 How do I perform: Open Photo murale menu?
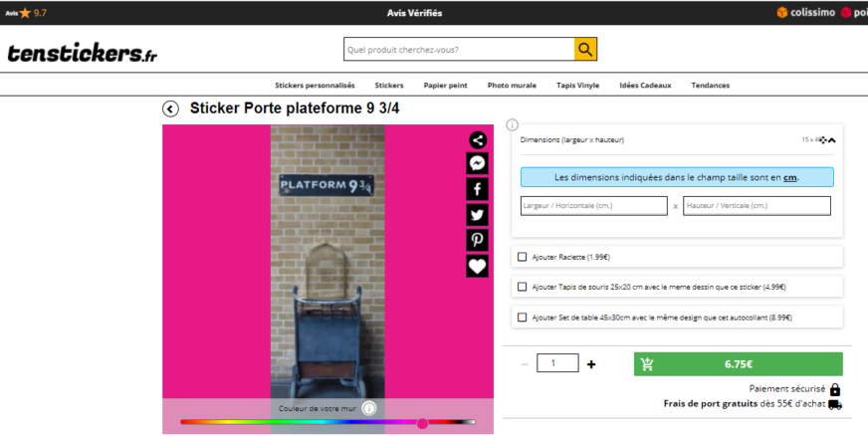click(512, 86)
